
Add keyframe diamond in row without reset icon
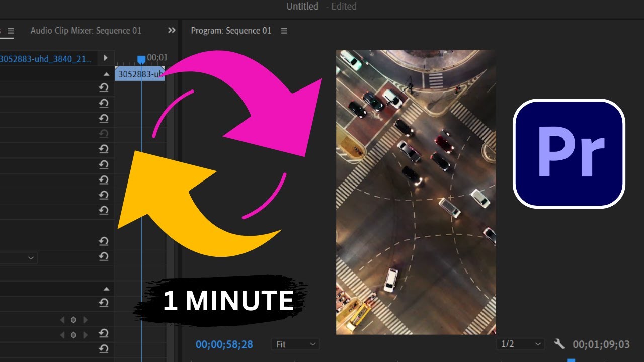[x=73, y=320]
